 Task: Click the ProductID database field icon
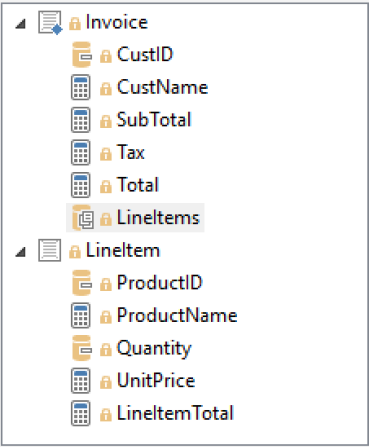(82, 283)
